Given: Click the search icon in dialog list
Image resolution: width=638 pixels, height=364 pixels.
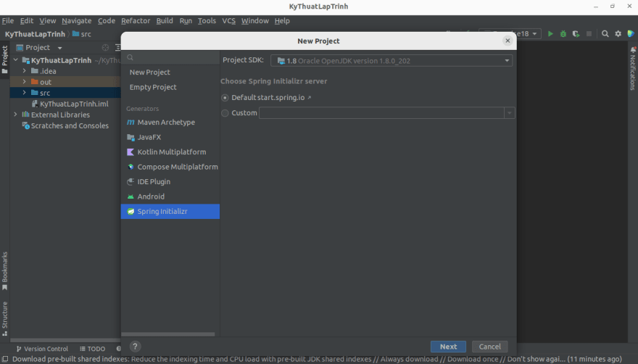Looking at the screenshot, I should click(x=130, y=57).
